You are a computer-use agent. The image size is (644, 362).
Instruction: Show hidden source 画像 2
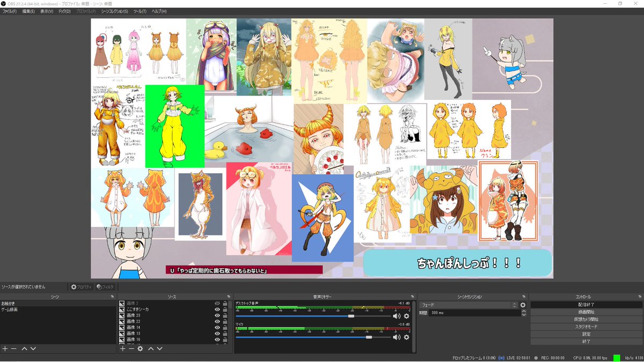(x=217, y=304)
